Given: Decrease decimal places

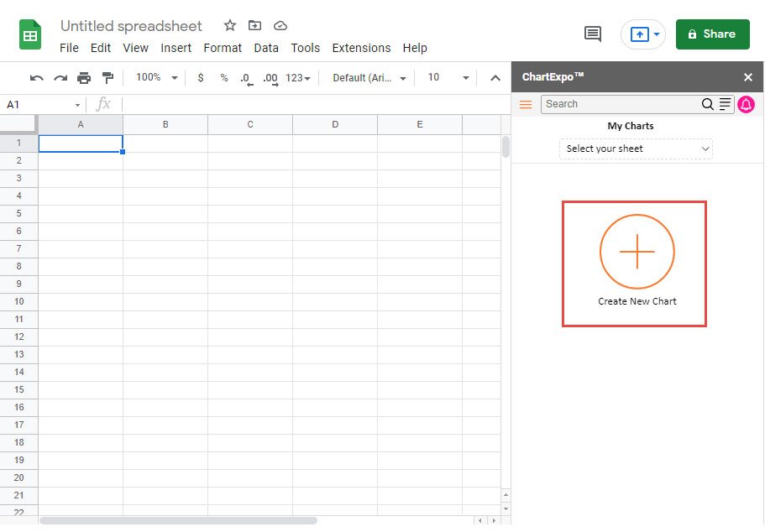Looking at the screenshot, I should pos(247,79).
